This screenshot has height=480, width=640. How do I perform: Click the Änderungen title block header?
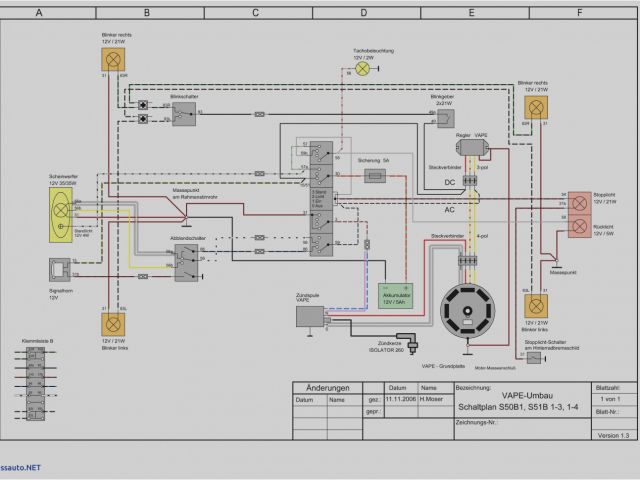[326, 388]
